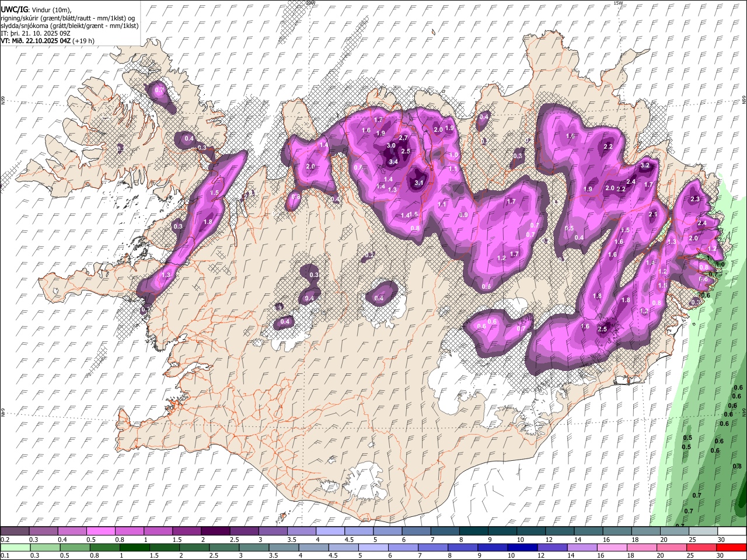Click the '15W' longitude label at top
This screenshot has height=560, width=747.
coord(619,3)
